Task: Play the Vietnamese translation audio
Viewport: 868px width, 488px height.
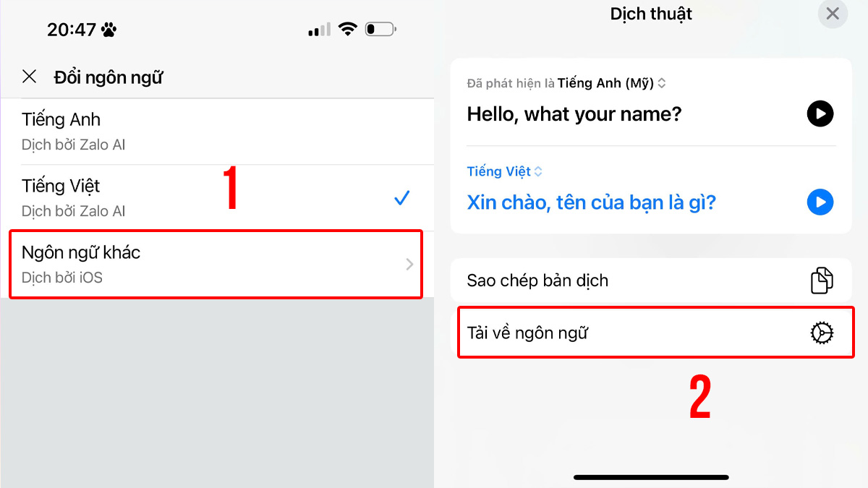Action: pyautogui.click(x=820, y=202)
